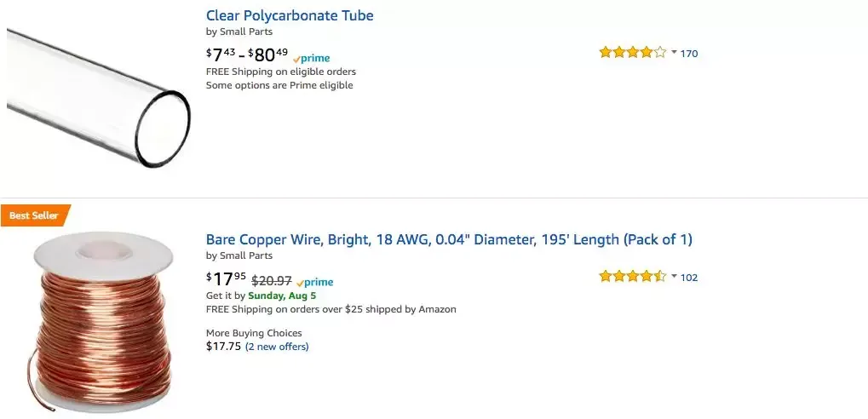Click the crossed-out $20.97 list price
The height and width of the screenshot is (419, 868).
point(273,280)
